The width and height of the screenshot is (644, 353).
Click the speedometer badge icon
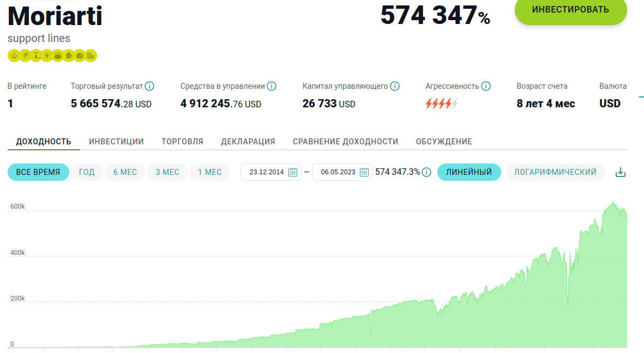(x=80, y=55)
